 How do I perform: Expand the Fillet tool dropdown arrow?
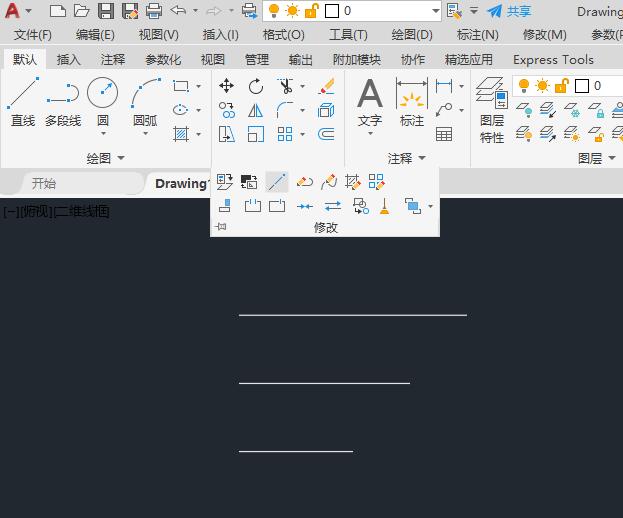[303, 110]
